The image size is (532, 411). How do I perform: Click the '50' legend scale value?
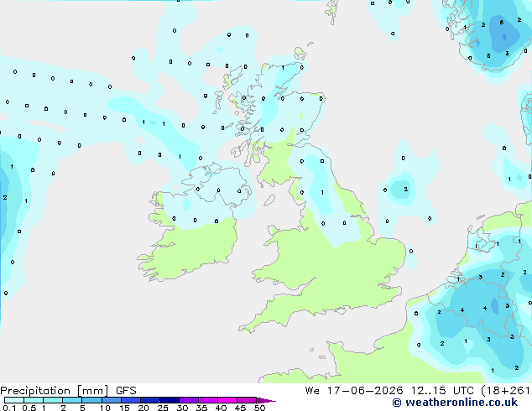(x=259, y=408)
